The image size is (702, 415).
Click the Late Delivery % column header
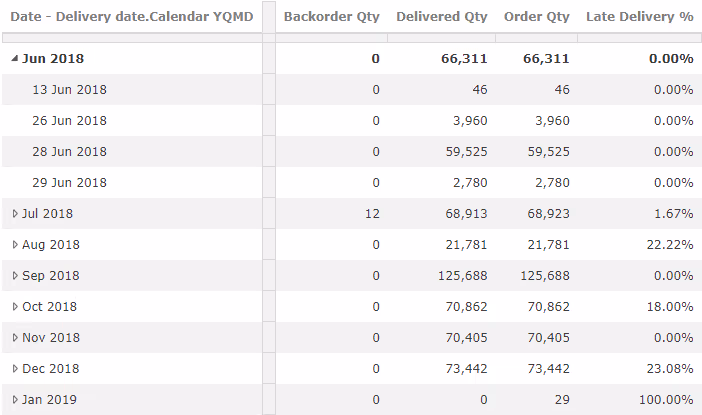(640, 17)
